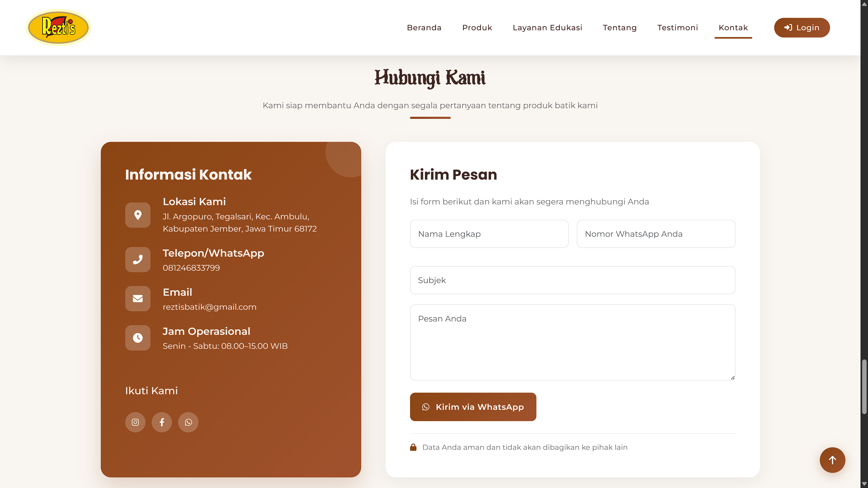Click the email envelope icon
The width and height of the screenshot is (868, 488).
(x=138, y=299)
